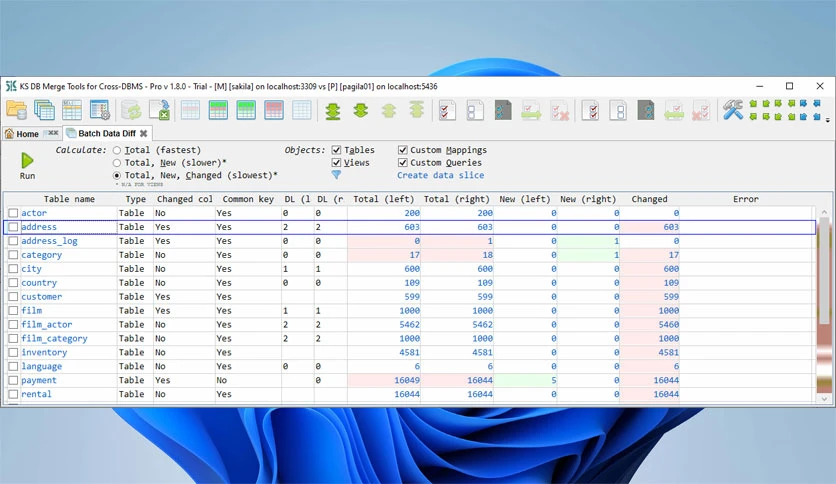
Task: Select the payment Total (left) cell 16049
Action: click(384, 381)
